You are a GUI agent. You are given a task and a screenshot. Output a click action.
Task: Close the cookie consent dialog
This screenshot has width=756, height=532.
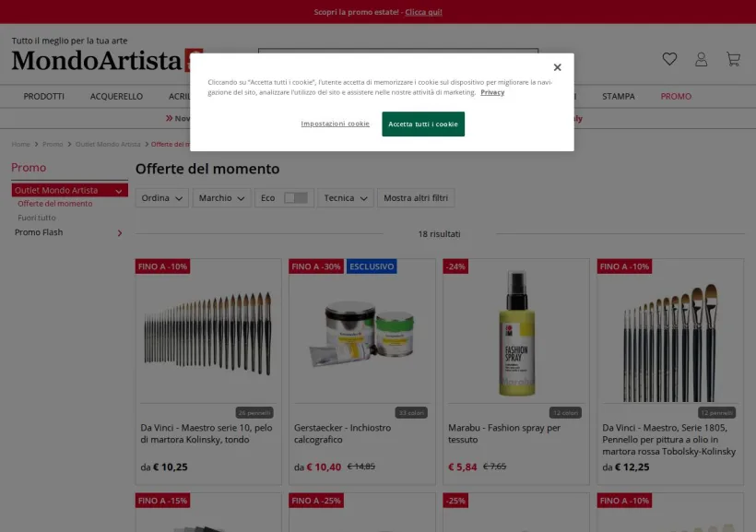[x=558, y=67]
